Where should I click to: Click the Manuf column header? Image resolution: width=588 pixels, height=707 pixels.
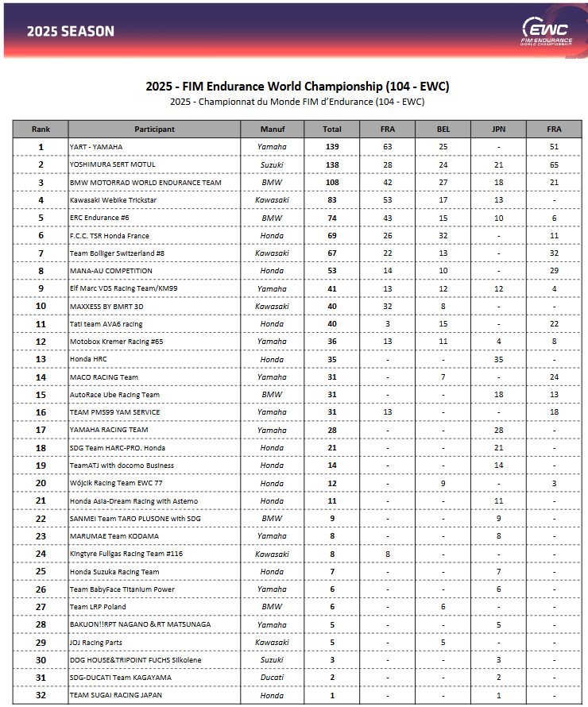273,129
